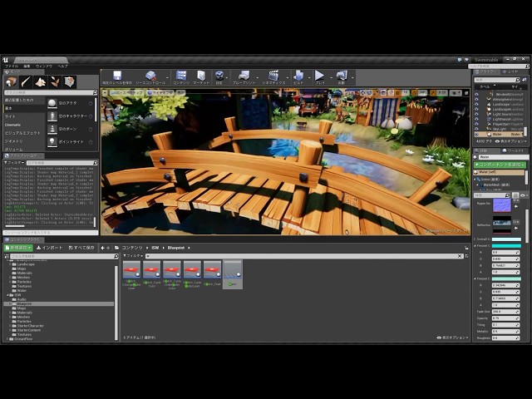
Task: Switch to the World Settings tab
Action: point(512,150)
